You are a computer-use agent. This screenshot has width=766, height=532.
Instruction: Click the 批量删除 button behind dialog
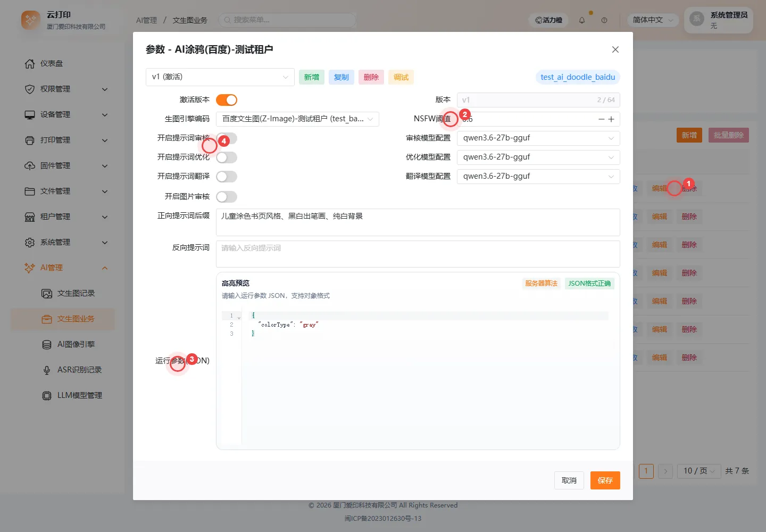coord(729,135)
